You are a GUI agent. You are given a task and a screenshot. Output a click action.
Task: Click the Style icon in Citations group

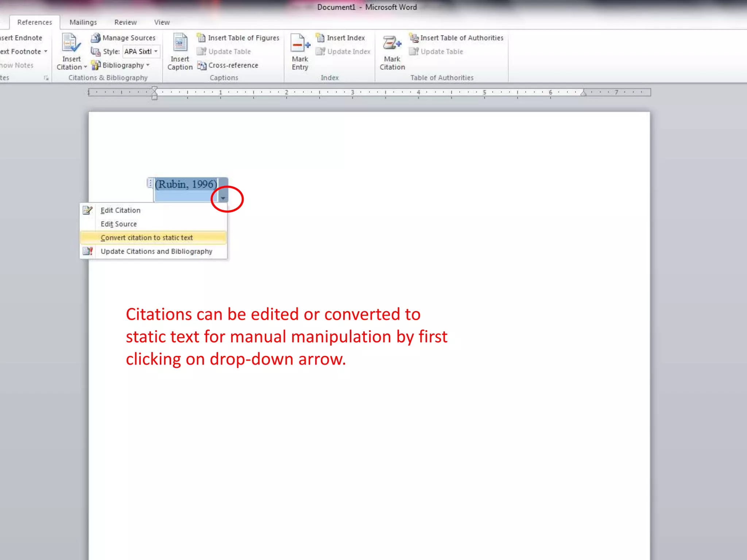click(x=96, y=51)
